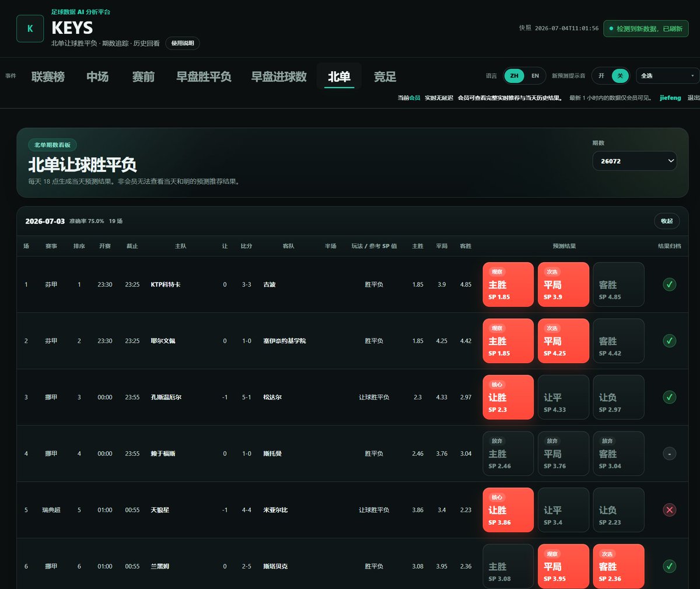This screenshot has height=589, width=700.
Task: Click the green check in the 兰黑姆 row
Action: tap(670, 566)
